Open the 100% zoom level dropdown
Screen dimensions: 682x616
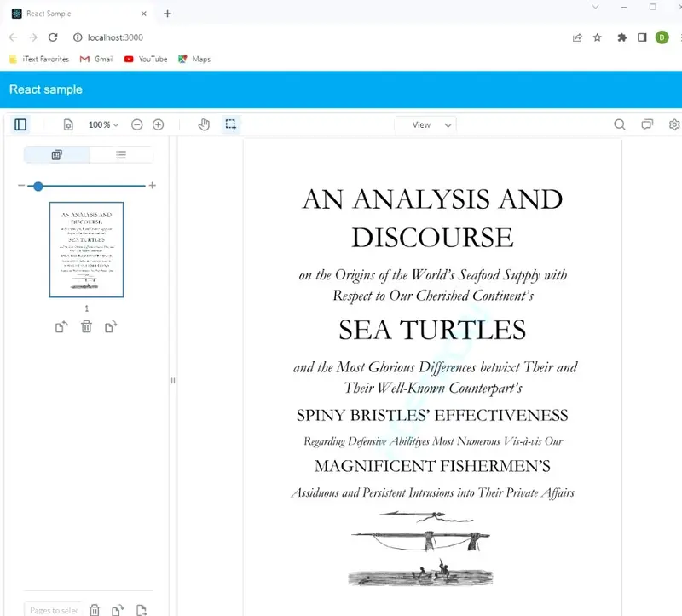click(103, 124)
